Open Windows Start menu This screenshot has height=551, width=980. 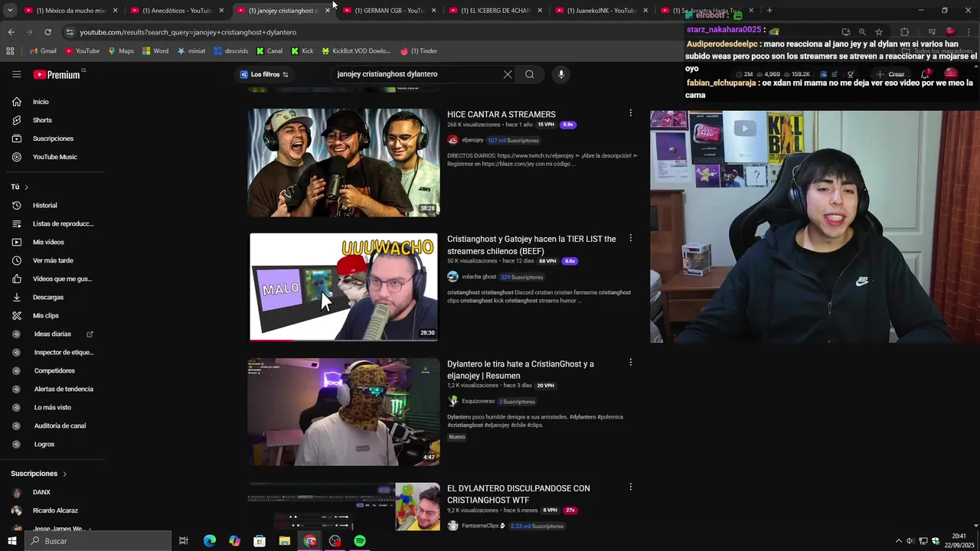13,541
